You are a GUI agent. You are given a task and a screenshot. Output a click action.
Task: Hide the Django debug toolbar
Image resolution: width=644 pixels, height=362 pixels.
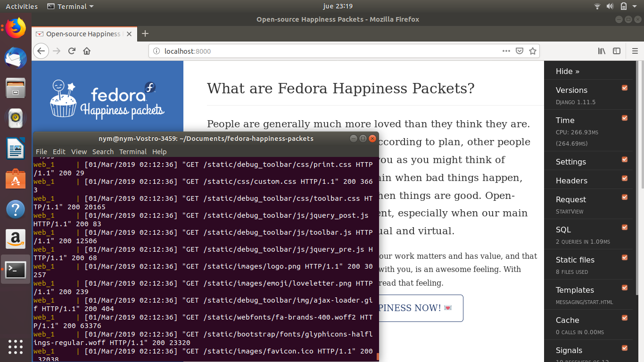tap(568, 71)
